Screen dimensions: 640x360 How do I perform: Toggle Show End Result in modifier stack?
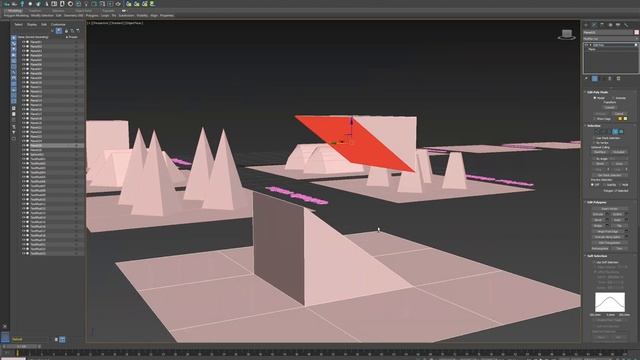pos(595,78)
